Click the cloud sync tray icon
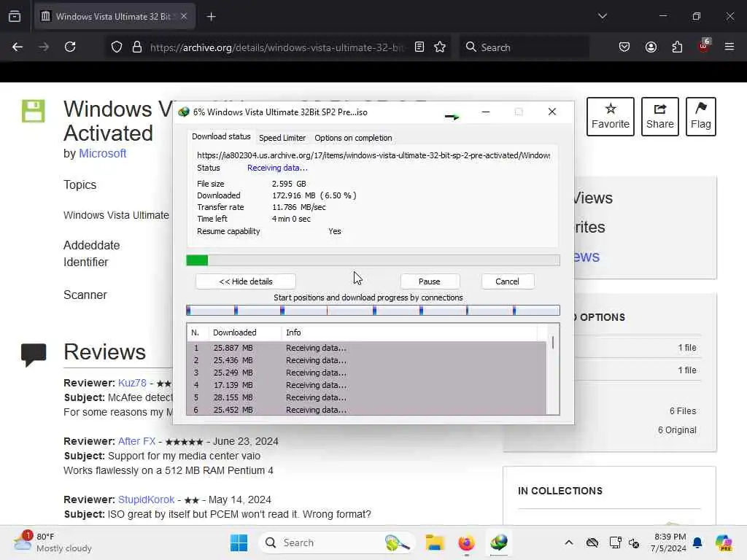 tap(592, 542)
